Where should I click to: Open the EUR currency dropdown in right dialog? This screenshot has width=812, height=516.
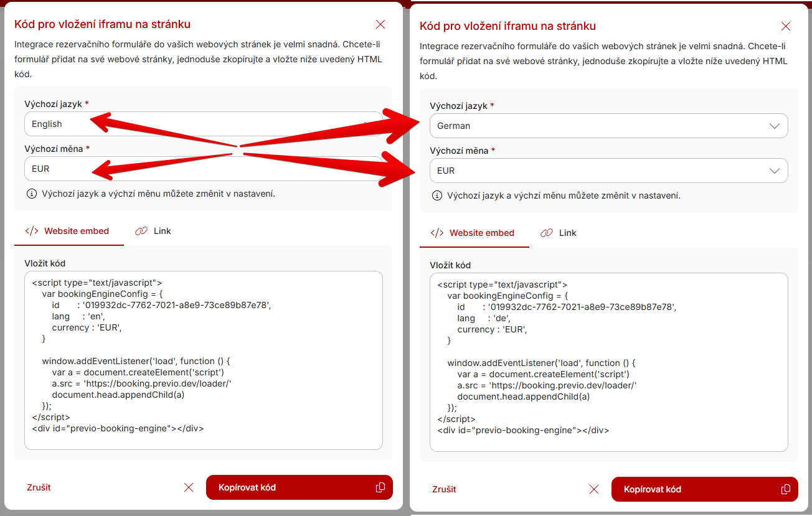(609, 171)
